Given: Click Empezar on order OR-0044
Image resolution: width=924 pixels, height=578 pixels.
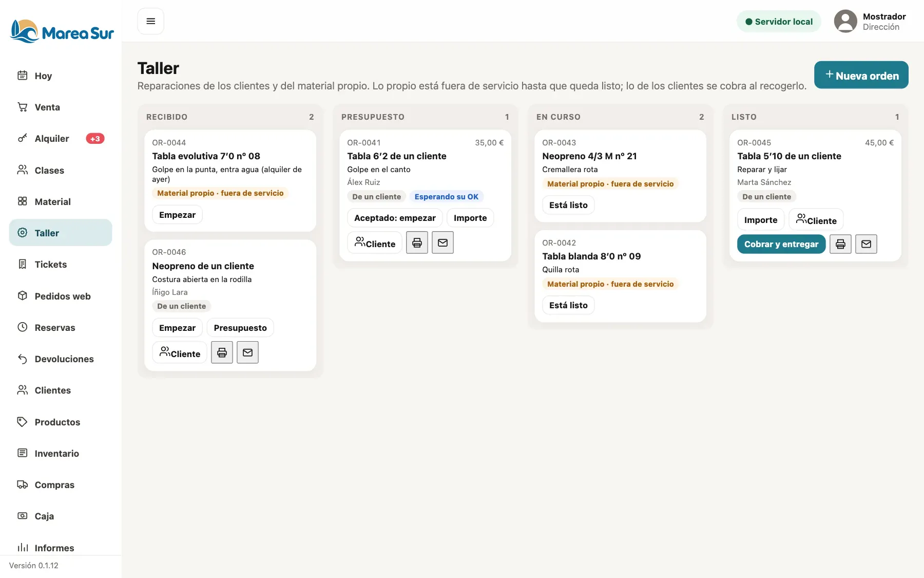Looking at the screenshot, I should pyautogui.click(x=177, y=215).
